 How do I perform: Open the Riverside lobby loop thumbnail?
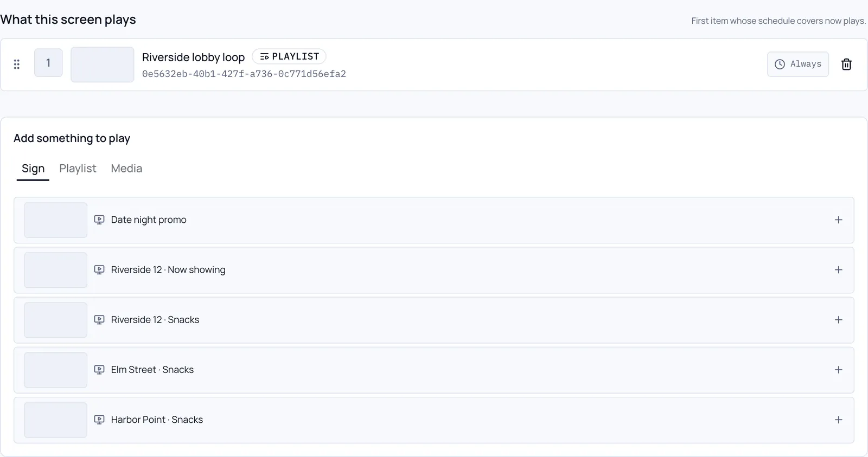[x=103, y=65]
